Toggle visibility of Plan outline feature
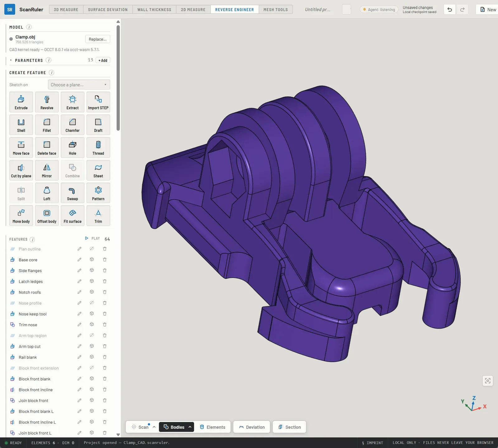This screenshot has height=448, width=498. point(92,249)
